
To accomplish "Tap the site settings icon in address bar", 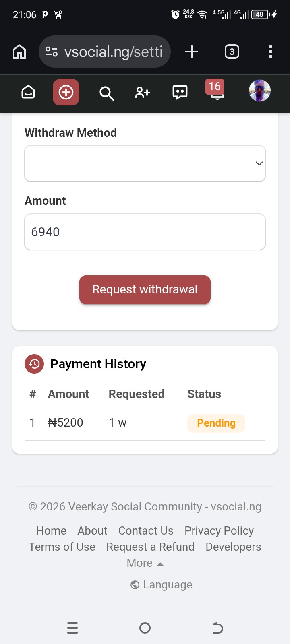I will coord(52,52).
